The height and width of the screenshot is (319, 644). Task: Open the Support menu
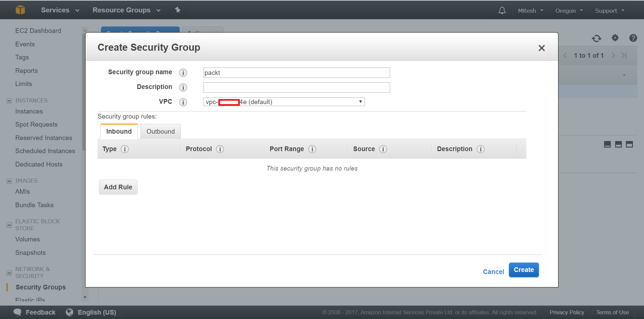click(610, 11)
